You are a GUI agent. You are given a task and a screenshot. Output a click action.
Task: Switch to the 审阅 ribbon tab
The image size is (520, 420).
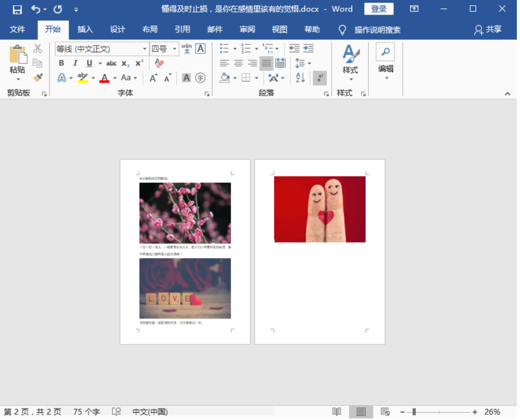coord(247,29)
